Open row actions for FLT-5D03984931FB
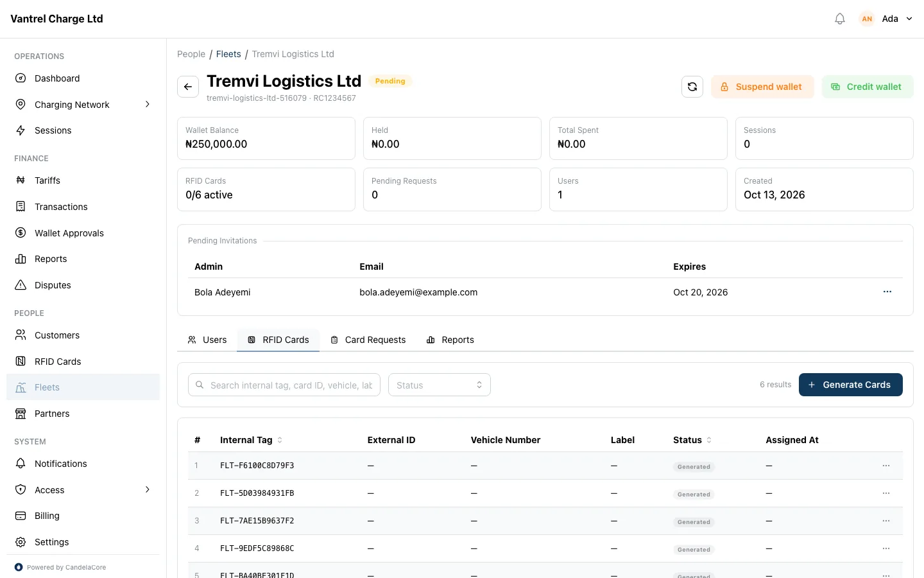The width and height of the screenshot is (924, 578). point(886,493)
